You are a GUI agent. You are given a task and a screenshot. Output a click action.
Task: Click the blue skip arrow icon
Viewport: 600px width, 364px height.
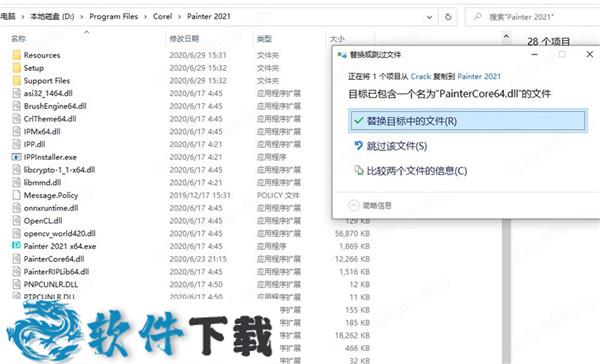(x=359, y=145)
